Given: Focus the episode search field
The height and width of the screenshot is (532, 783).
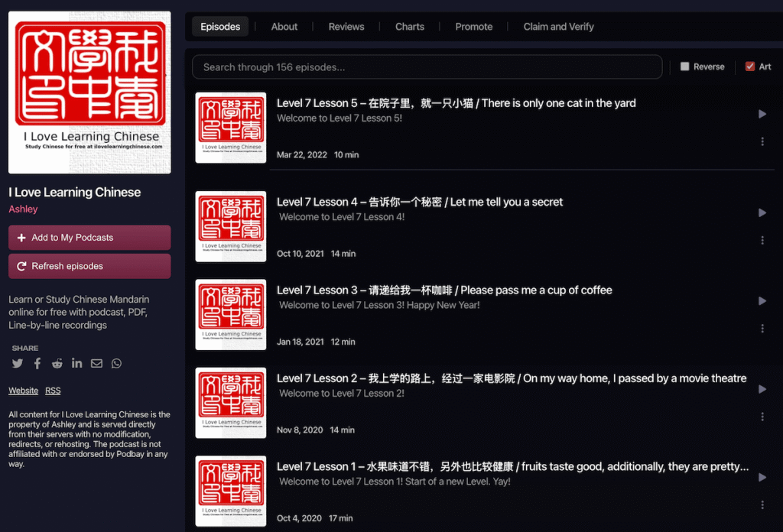Looking at the screenshot, I should pos(427,66).
